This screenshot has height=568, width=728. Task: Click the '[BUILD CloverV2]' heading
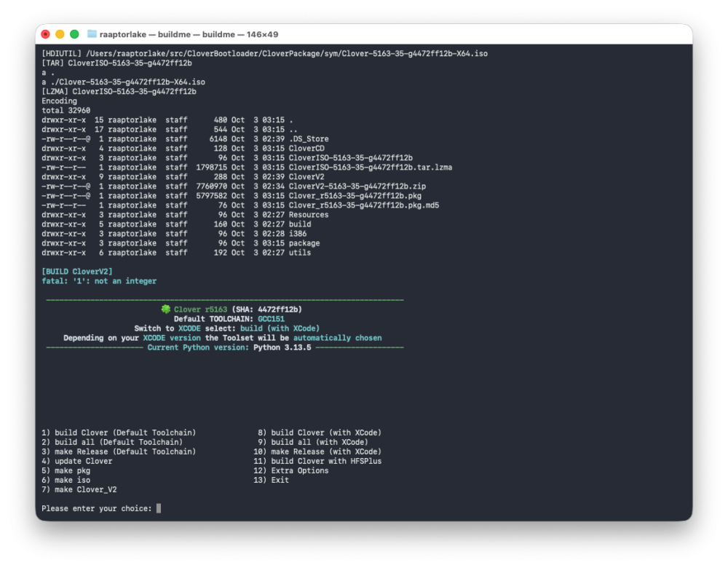[x=77, y=271]
